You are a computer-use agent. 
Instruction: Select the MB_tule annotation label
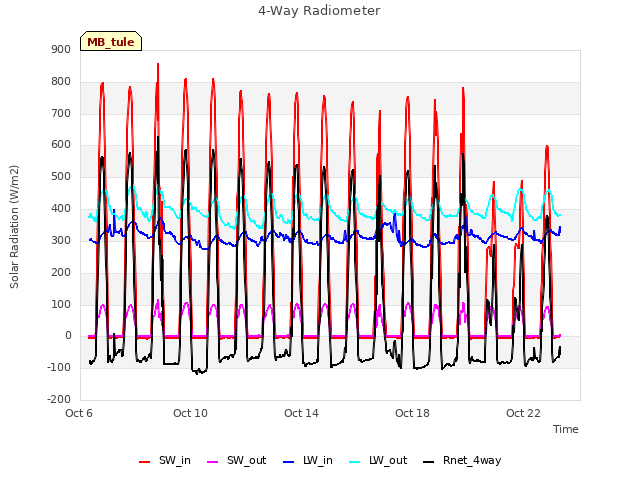tap(111, 42)
